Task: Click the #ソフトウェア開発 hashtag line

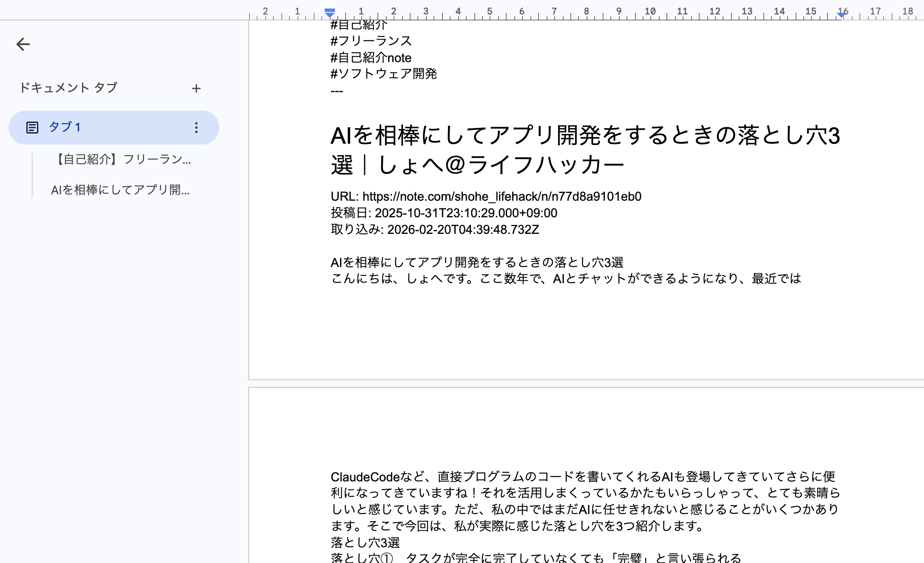Action: 384,74
